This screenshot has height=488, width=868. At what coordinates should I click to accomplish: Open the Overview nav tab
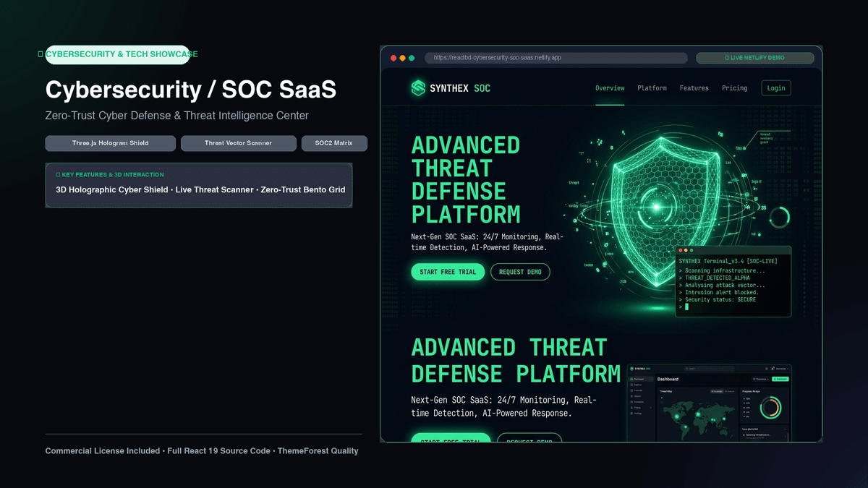tap(610, 88)
